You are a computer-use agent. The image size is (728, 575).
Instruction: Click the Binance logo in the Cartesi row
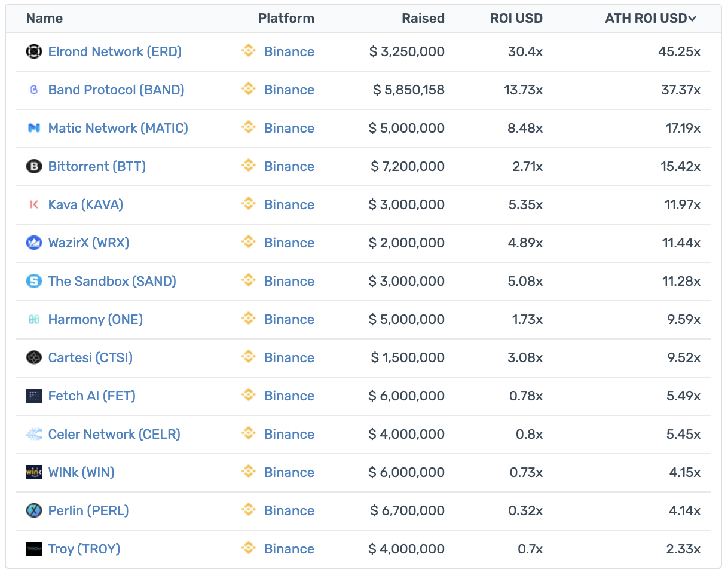click(249, 357)
